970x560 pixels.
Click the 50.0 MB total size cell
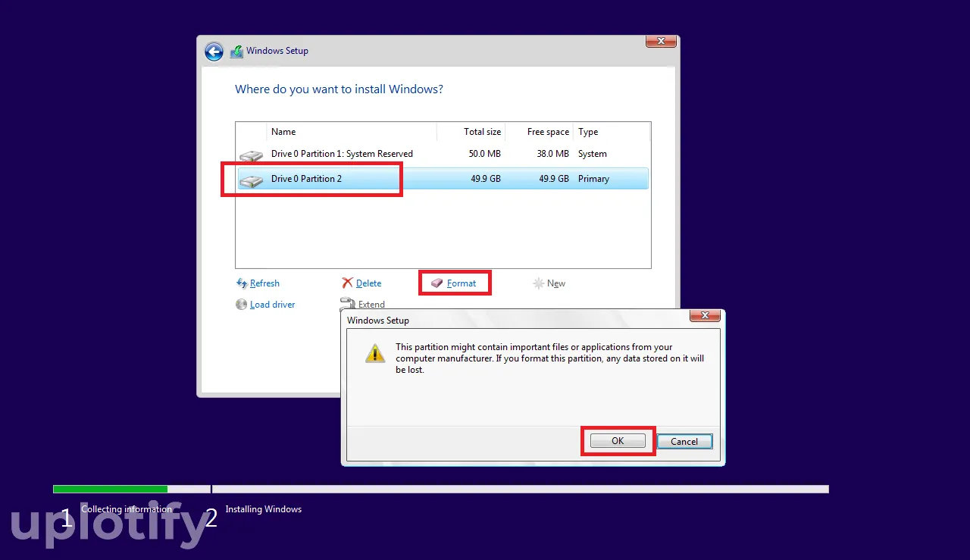coord(484,154)
